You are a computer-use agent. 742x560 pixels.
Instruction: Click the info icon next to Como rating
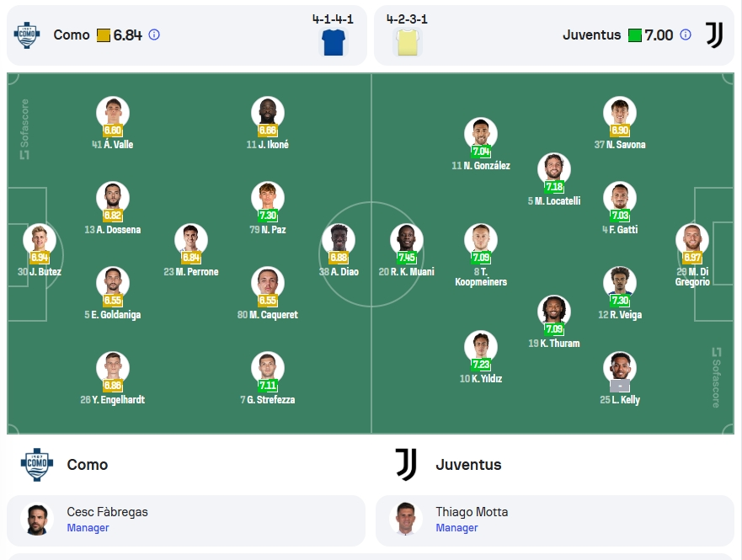point(154,35)
